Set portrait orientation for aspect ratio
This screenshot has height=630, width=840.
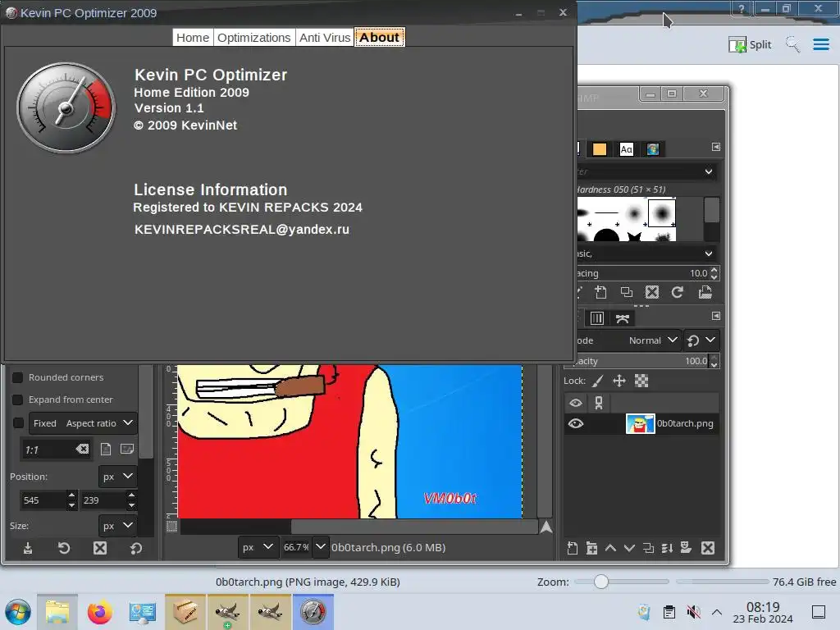point(106,449)
